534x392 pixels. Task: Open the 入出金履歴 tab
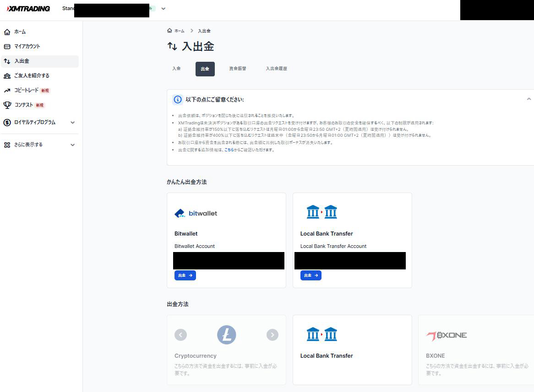tap(277, 69)
